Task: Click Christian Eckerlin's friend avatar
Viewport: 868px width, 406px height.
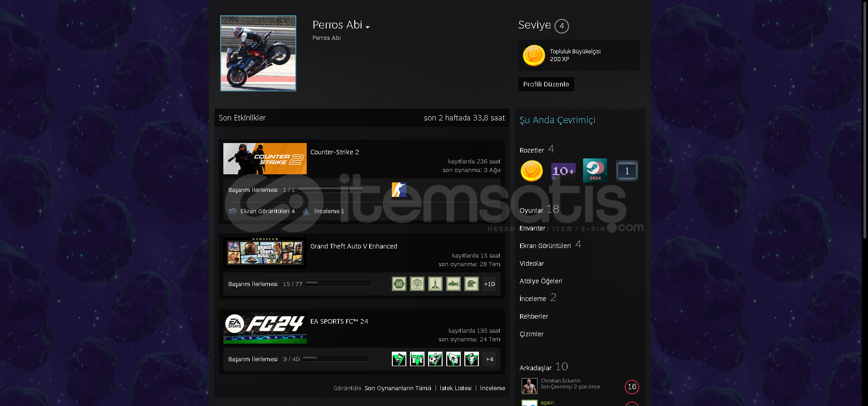Action: [x=530, y=386]
